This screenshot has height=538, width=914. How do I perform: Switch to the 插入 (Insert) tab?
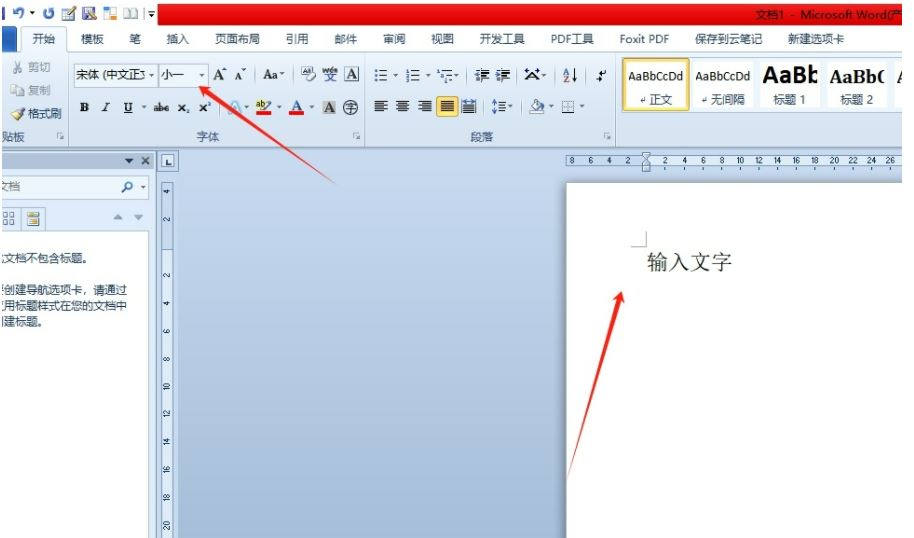177,39
